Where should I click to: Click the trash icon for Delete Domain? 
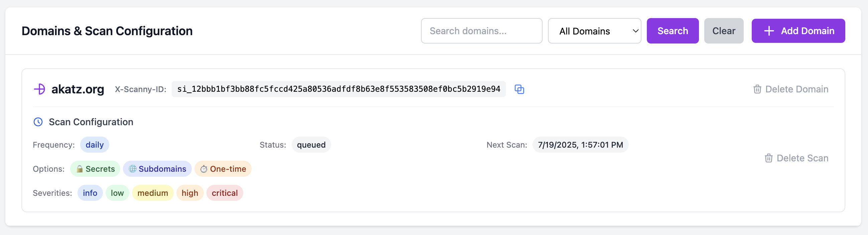(x=757, y=89)
